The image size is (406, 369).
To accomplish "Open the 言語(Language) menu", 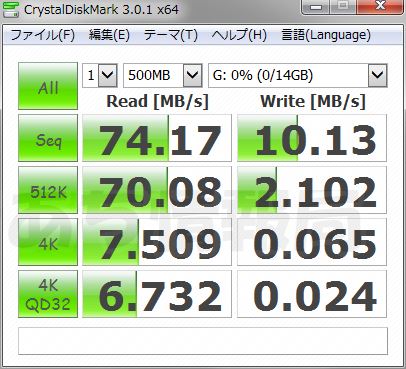I will point(326,35).
